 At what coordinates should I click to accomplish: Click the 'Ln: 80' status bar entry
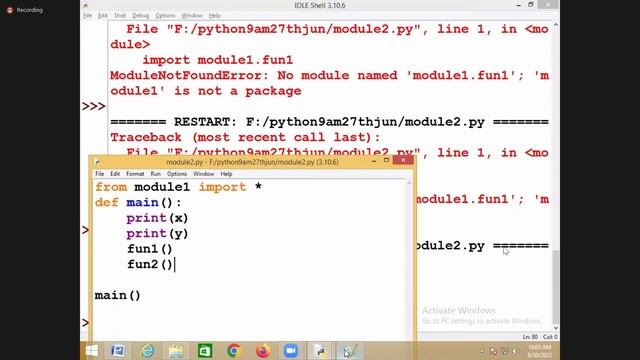click(530, 337)
